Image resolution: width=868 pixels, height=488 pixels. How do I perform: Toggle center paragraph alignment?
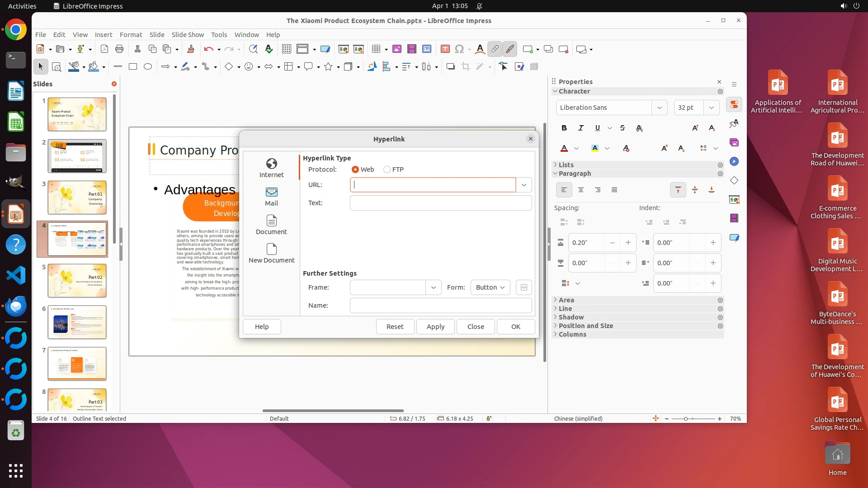click(x=580, y=190)
